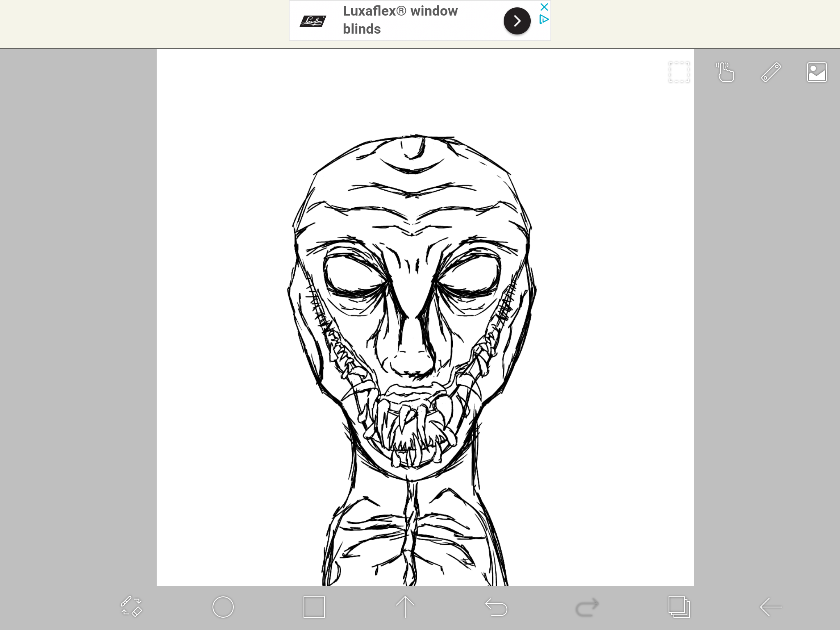Viewport: 840px width, 630px height.
Task: Close the Luxaflex advertisement
Action: click(x=544, y=7)
